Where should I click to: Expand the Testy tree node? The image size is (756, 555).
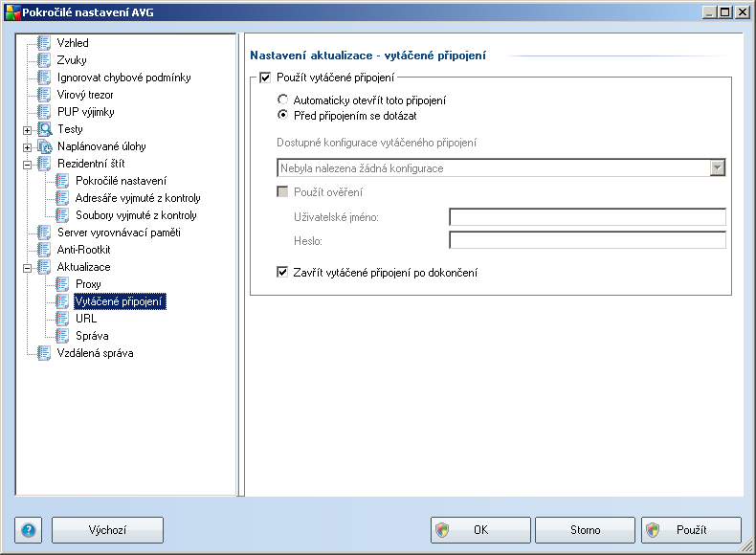pos(28,130)
